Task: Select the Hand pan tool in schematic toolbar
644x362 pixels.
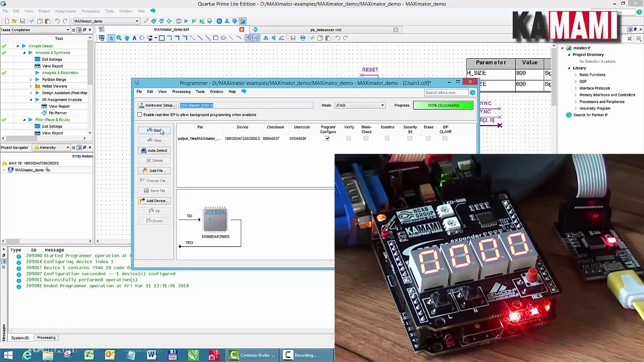Action: click(127, 38)
